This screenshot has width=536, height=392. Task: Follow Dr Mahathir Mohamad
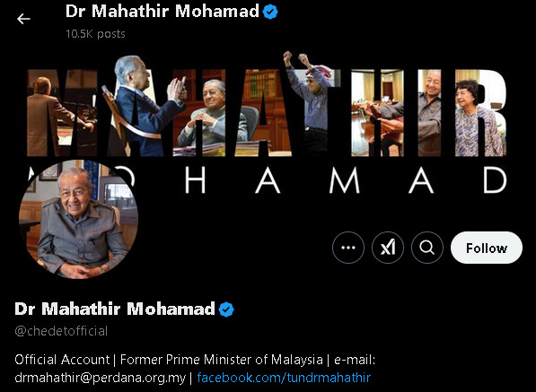[487, 248]
